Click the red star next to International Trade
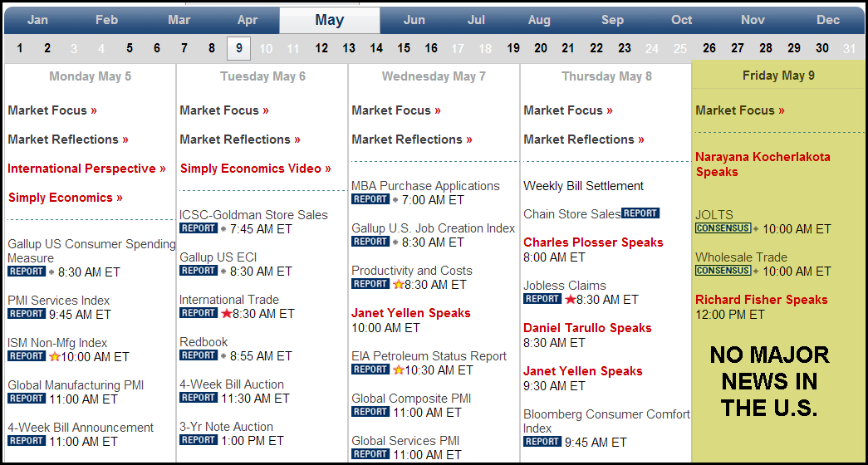 tap(227, 313)
